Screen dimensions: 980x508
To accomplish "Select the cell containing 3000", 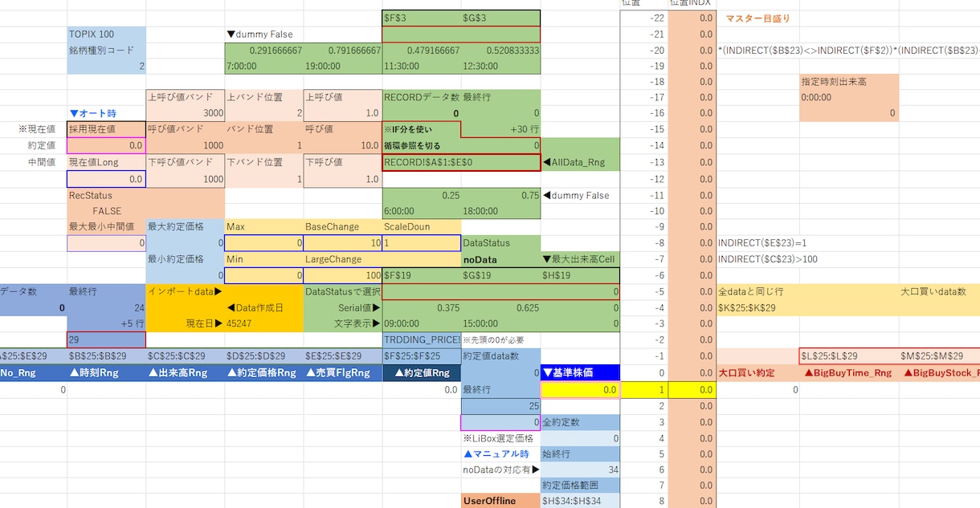I will click(x=185, y=113).
